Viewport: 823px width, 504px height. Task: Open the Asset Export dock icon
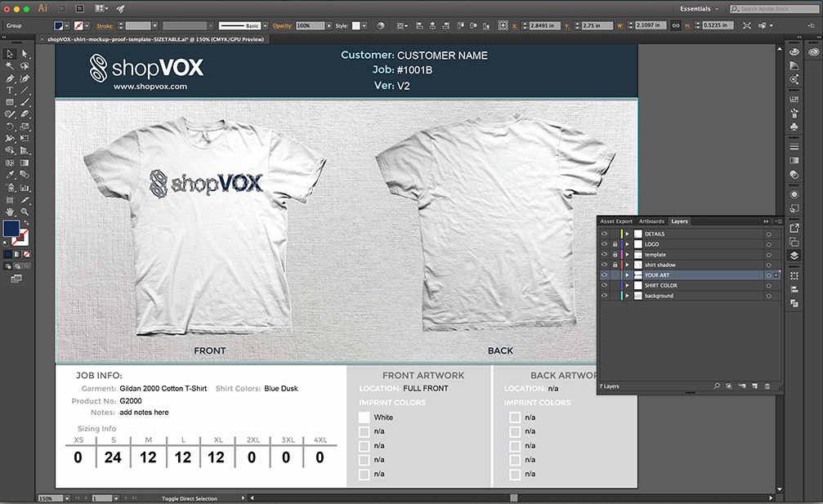(794, 228)
